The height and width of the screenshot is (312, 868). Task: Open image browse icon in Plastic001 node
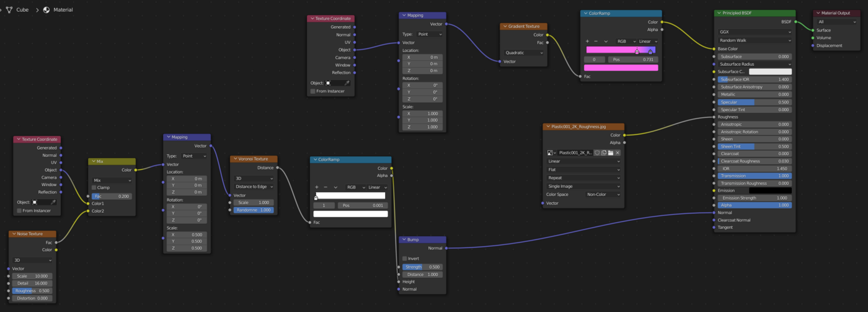(551, 153)
